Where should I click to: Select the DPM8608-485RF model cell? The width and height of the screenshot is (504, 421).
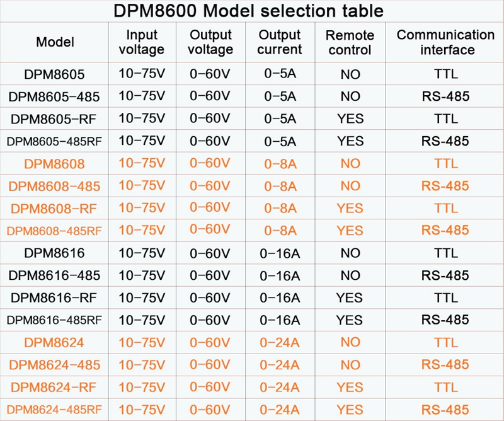[x=54, y=231]
